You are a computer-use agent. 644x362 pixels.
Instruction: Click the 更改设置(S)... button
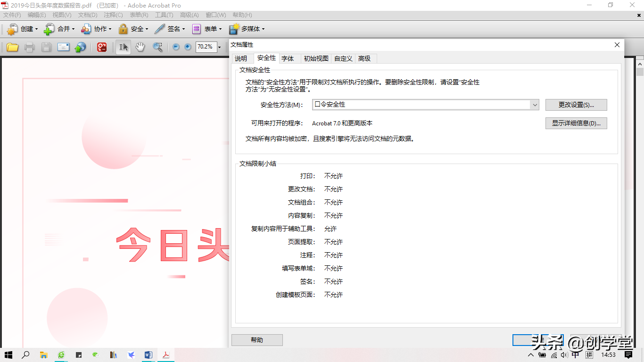(576, 105)
